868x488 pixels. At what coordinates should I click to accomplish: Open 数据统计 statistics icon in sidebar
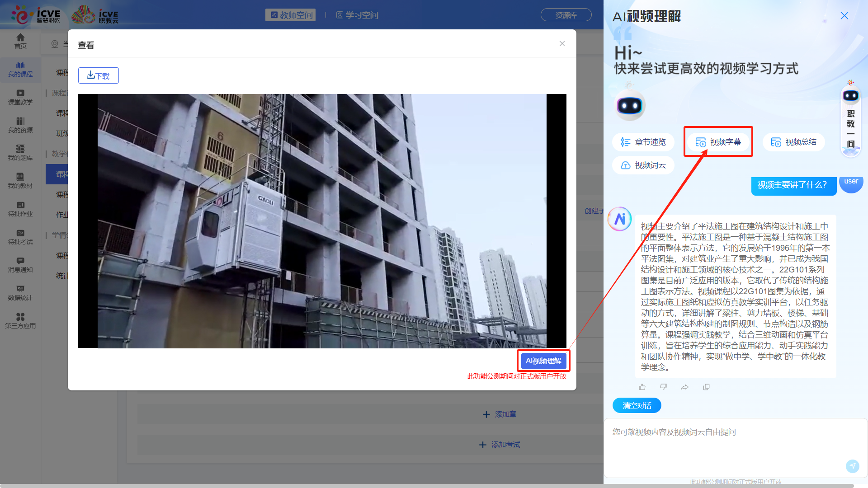20,292
